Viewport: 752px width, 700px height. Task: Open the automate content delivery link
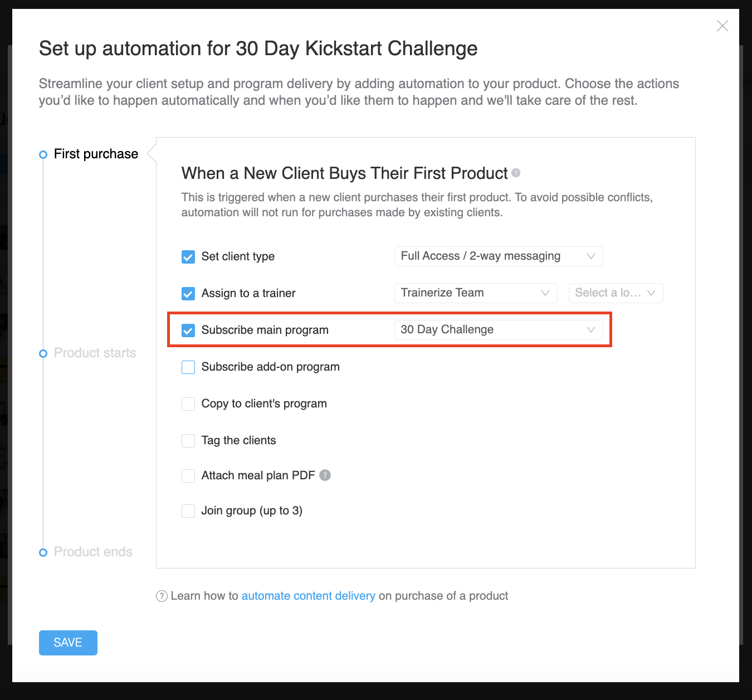click(x=308, y=596)
